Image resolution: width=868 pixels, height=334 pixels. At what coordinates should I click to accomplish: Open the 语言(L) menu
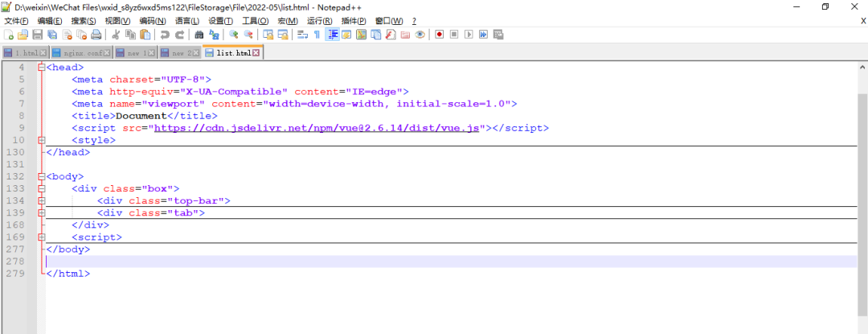click(x=187, y=20)
